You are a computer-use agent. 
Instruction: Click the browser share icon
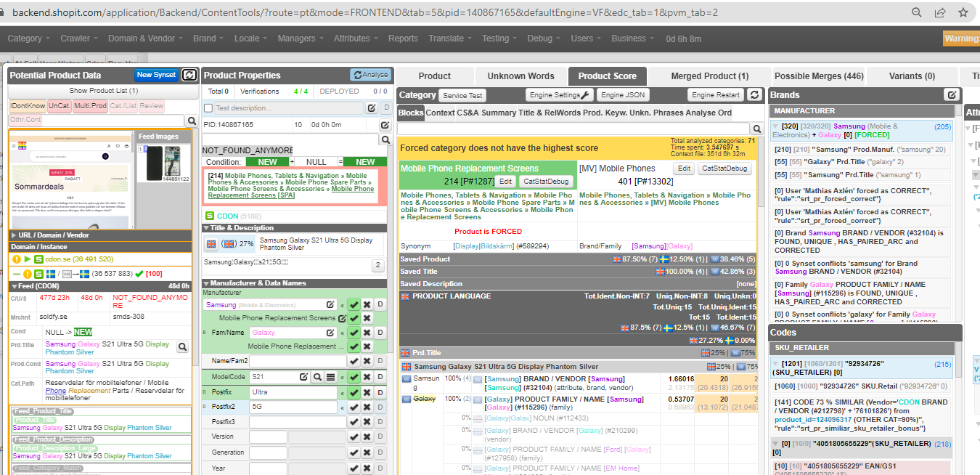point(940,12)
